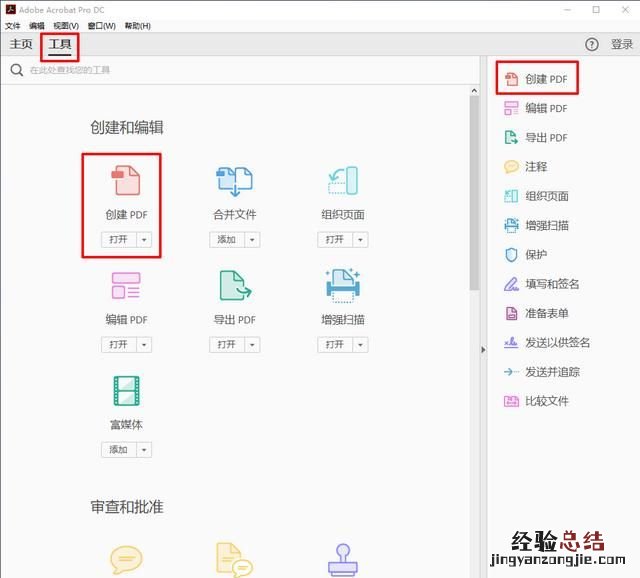Expand dropdown arrow beside 导出 PDF 打开 button

click(x=252, y=345)
